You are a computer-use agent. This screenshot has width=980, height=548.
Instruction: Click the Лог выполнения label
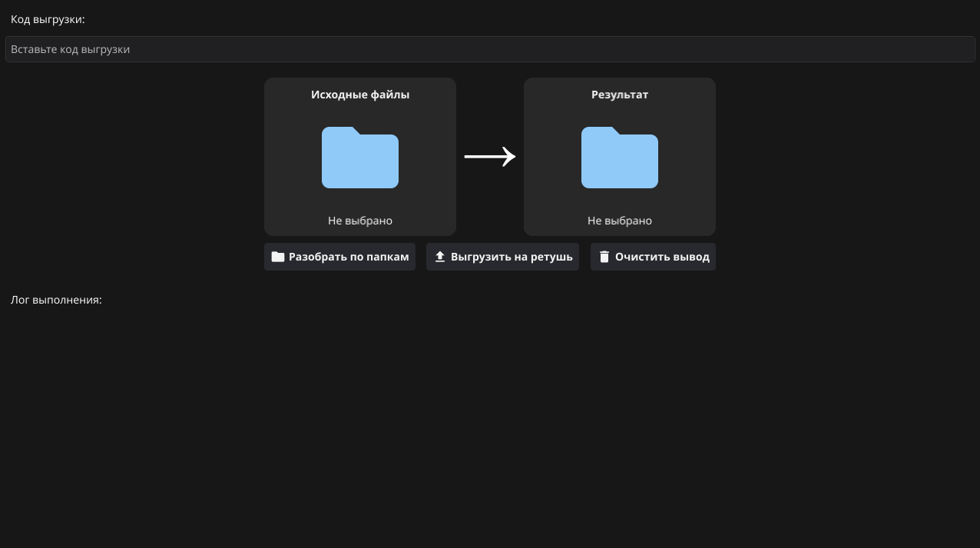tap(56, 300)
